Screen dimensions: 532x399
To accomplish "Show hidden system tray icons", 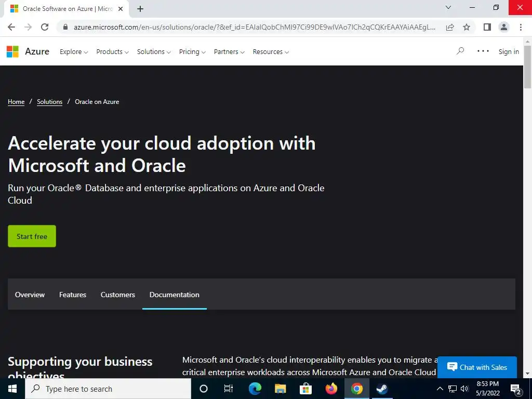I will point(440,389).
